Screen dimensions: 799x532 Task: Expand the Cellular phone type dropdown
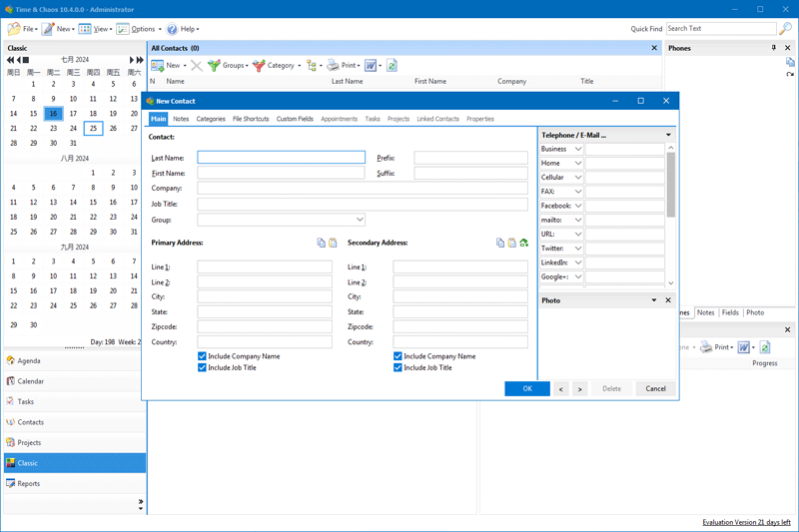(x=578, y=177)
